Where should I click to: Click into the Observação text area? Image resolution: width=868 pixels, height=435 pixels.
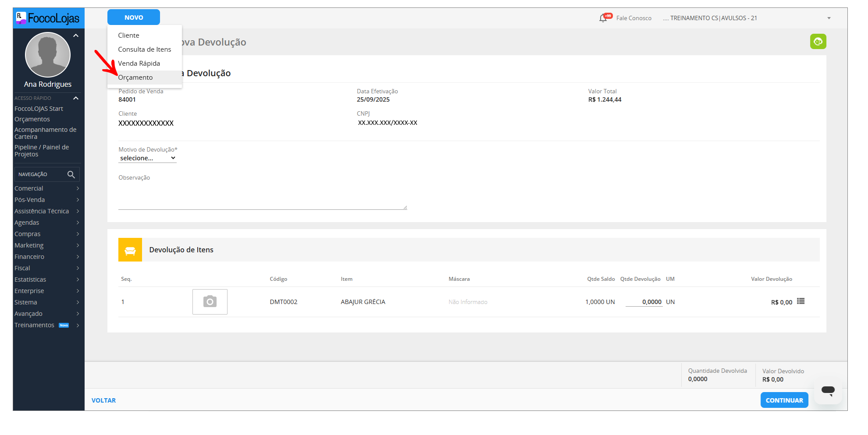263,196
